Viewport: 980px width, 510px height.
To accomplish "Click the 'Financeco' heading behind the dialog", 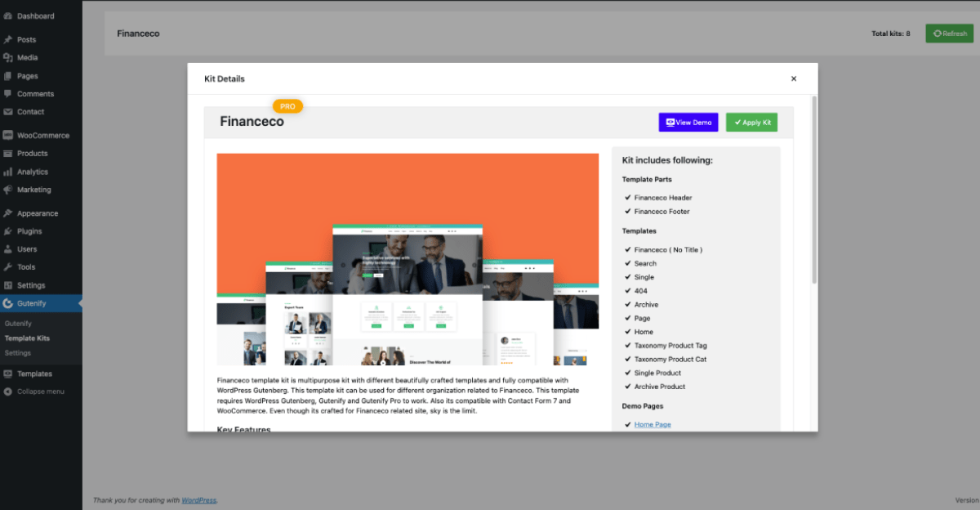I will point(138,34).
